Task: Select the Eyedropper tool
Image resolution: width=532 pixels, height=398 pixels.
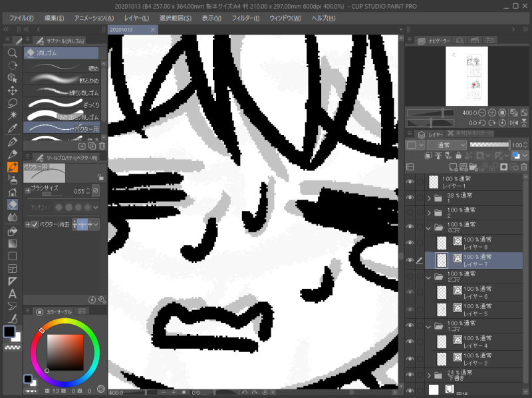Action: tap(12, 128)
